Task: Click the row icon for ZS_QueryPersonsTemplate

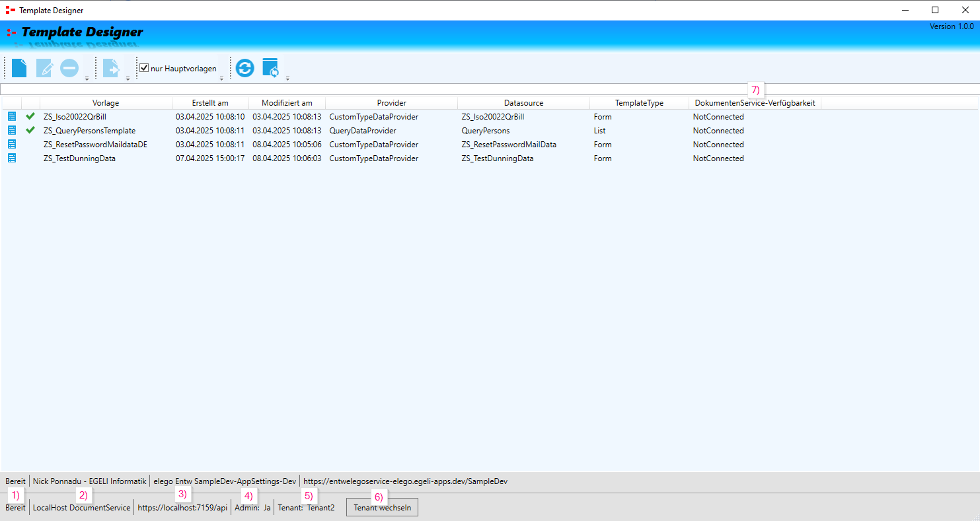Action: coord(11,130)
